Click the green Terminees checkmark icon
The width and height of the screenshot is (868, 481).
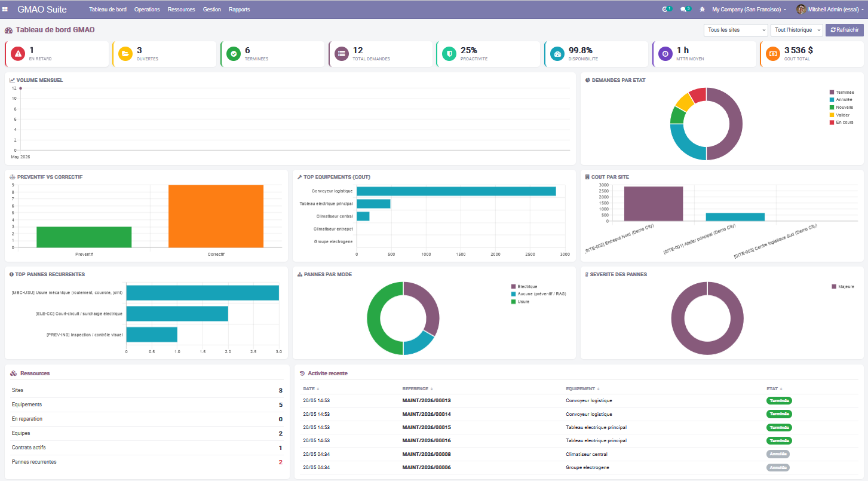234,54
